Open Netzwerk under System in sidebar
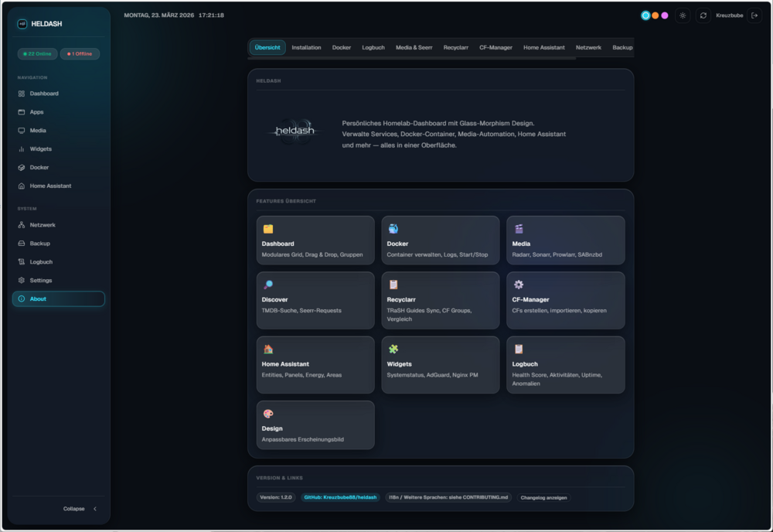 [58, 225]
